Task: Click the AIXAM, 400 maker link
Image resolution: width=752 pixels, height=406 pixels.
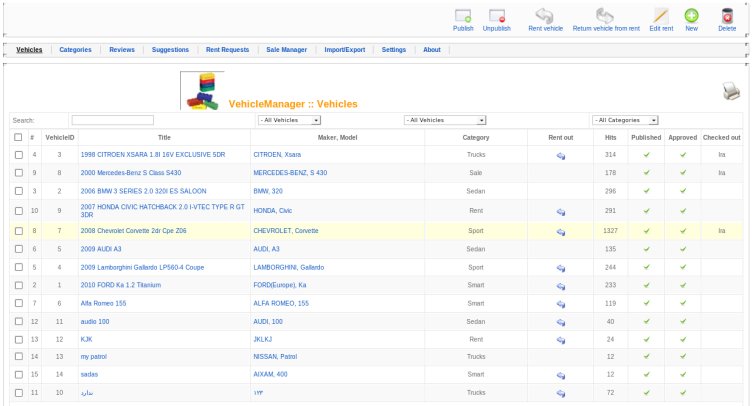Action: click(x=270, y=374)
